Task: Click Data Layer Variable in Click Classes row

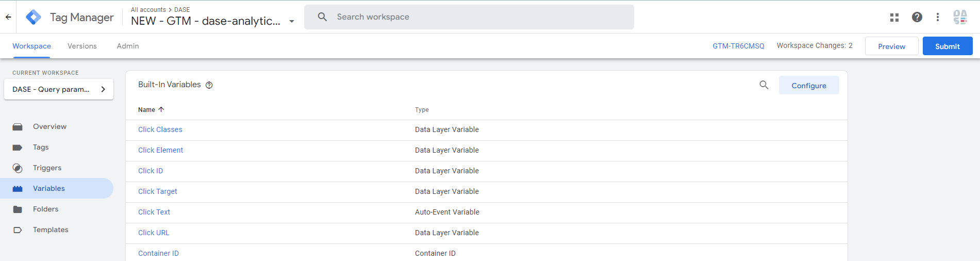Action: [x=447, y=129]
